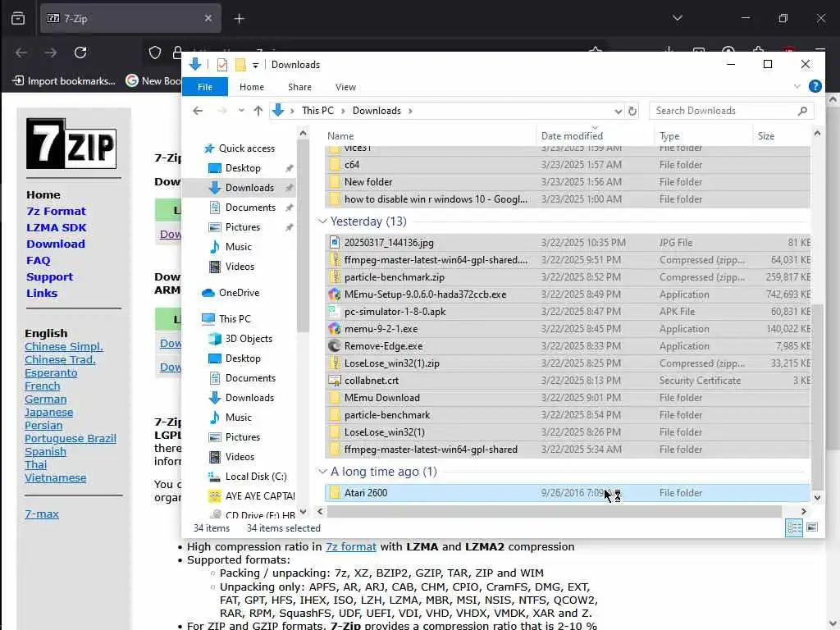840x630 pixels.
Task: Reload the browser page
Action: [80, 52]
